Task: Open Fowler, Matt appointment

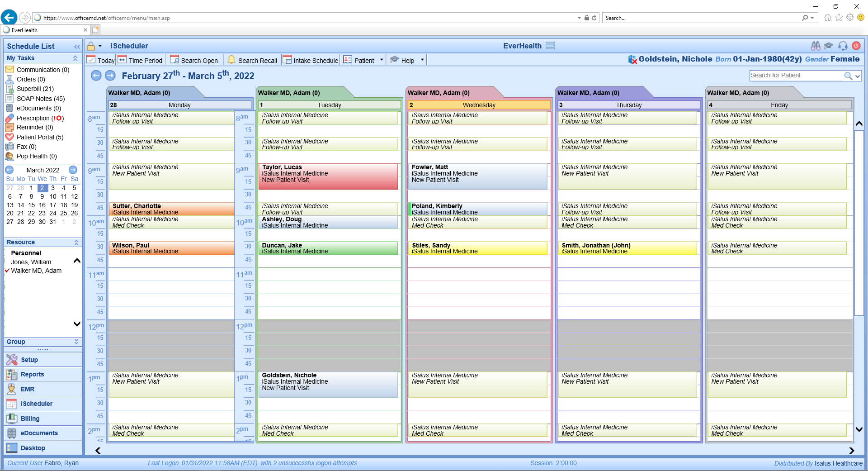Action: point(477,176)
